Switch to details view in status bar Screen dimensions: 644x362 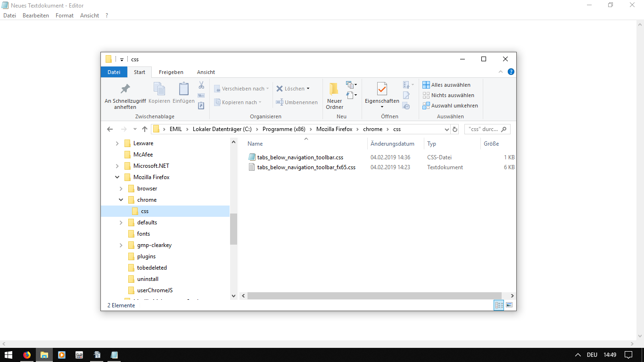point(499,305)
